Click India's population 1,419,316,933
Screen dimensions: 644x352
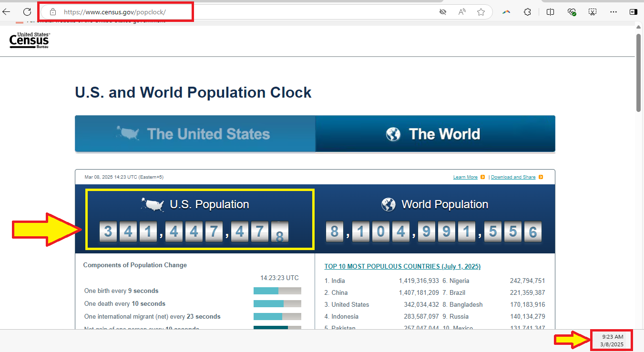pos(419,281)
